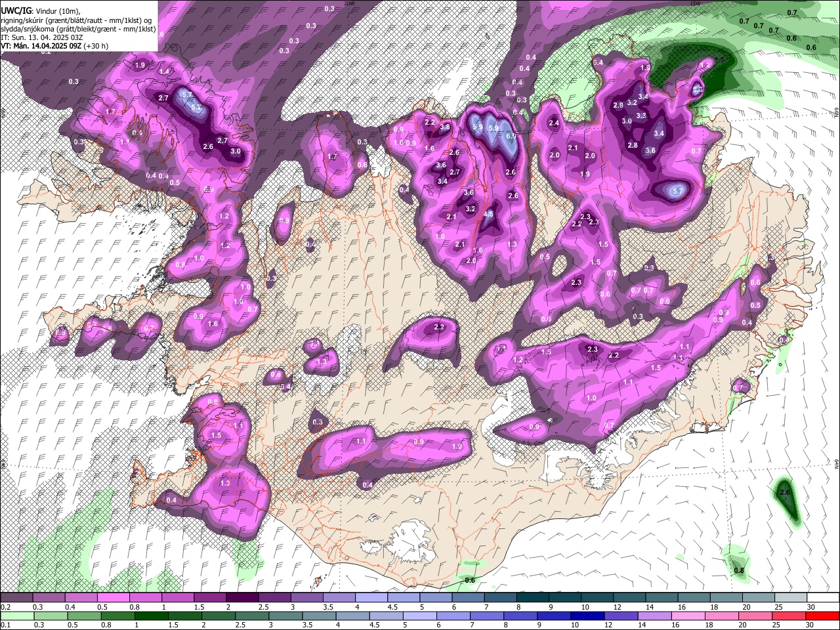Choose the dark teal 8 swatch, top legend row

[532, 598]
